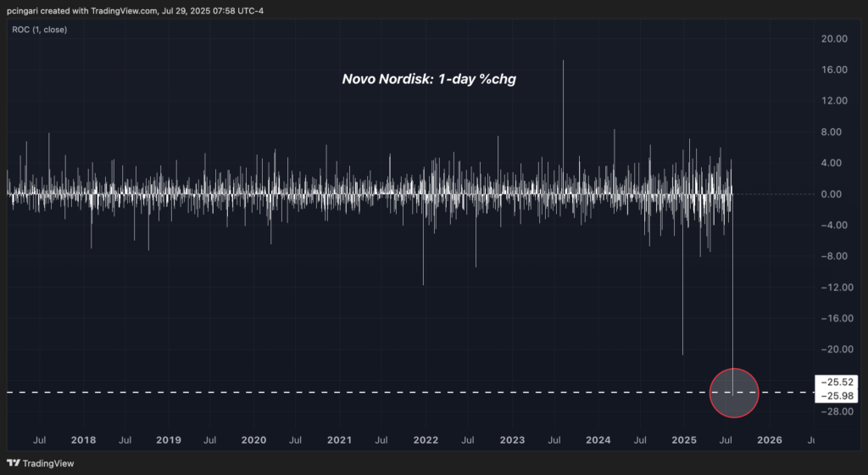Screen dimensions: 868x475
Task: Click the 16.00 value on the price axis
Action: point(834,70)
